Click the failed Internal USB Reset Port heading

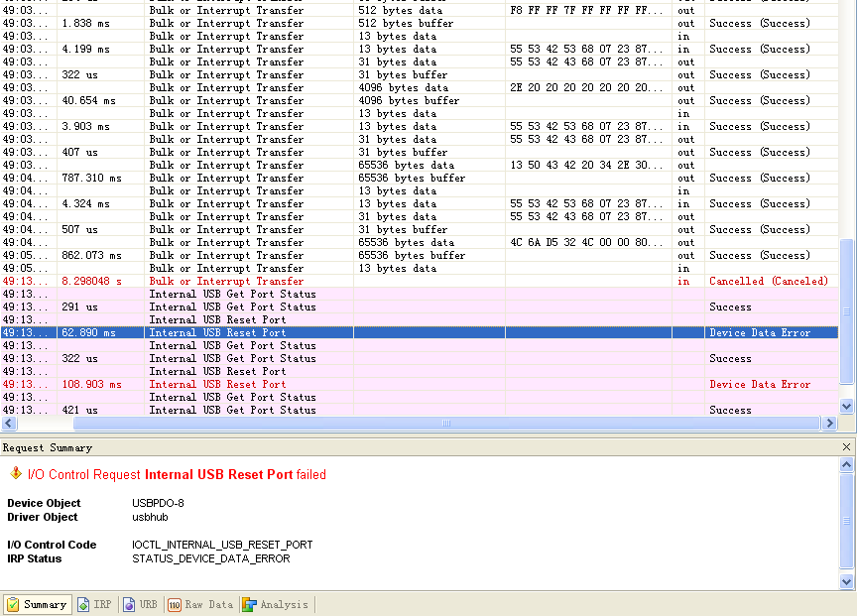[177, 474]
